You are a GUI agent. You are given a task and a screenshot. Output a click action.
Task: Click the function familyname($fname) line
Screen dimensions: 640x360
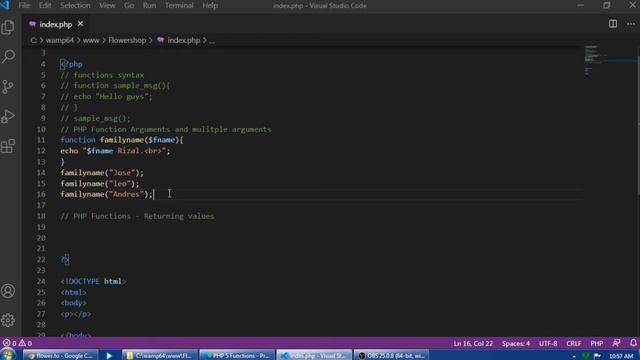[x=122, y=140]
